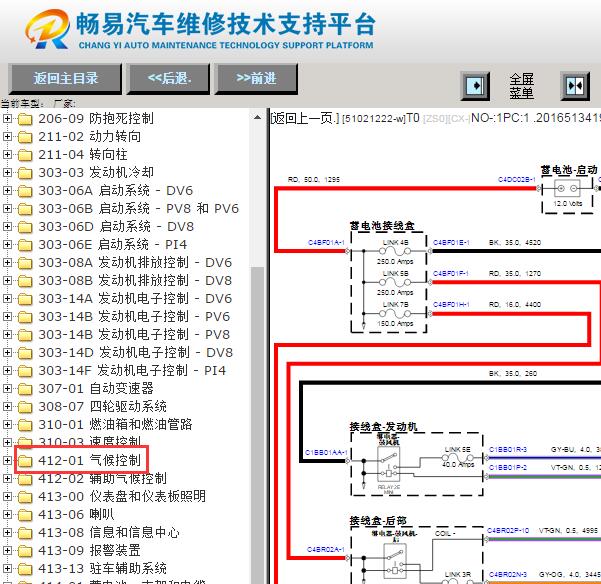The image size is (601, 584).
Task: Click the tree panel vertical scrollbar thumb
Action: pos(258,425)
